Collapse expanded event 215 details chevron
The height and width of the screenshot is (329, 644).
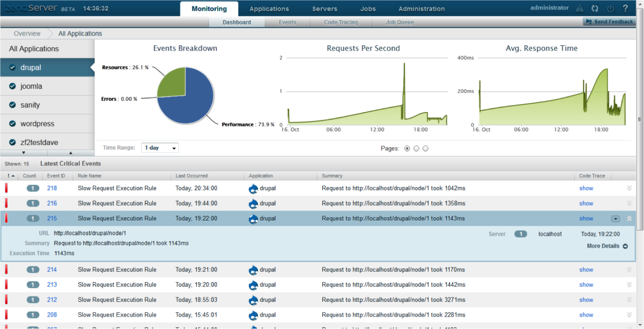[x=629, y=219]
